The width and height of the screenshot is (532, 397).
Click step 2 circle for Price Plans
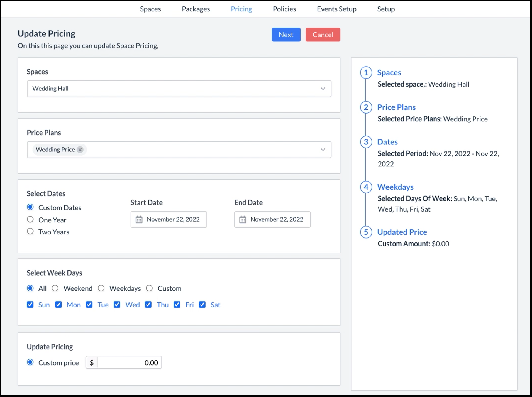[366, 107]
